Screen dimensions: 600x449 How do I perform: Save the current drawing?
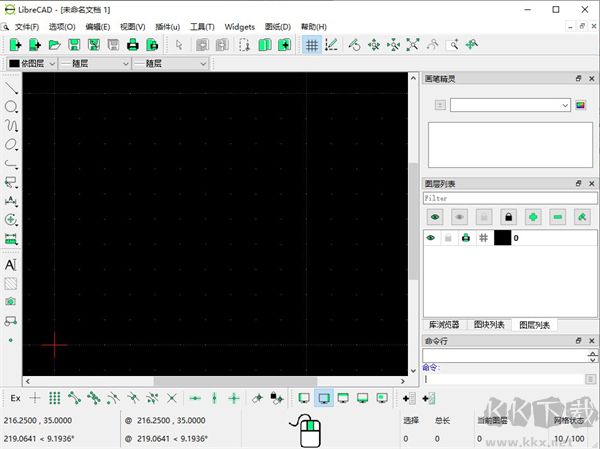tap(74, 45)
